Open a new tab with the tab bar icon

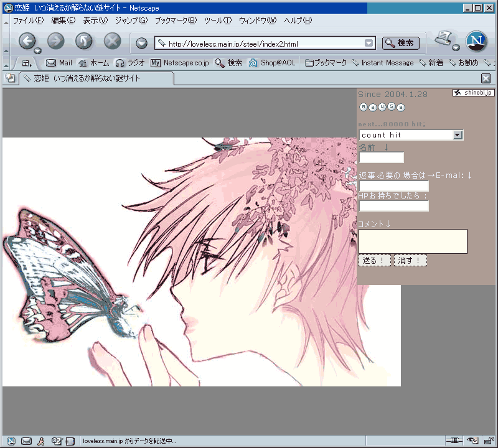[10, 78]
